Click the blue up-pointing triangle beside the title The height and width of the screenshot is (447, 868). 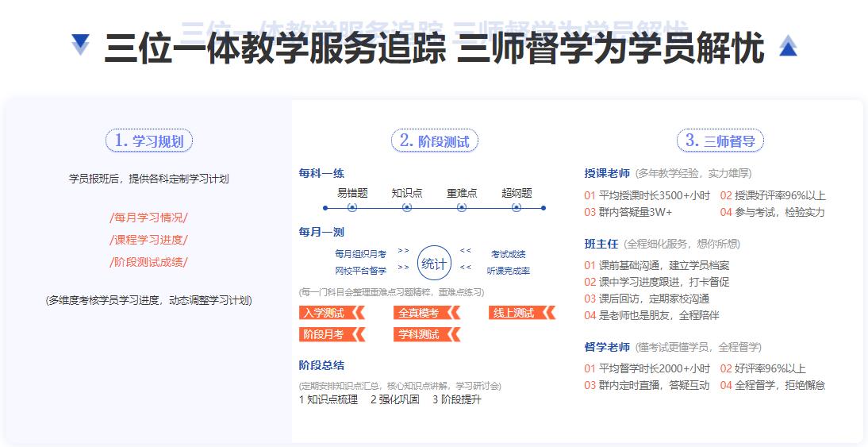coord(788,47)
